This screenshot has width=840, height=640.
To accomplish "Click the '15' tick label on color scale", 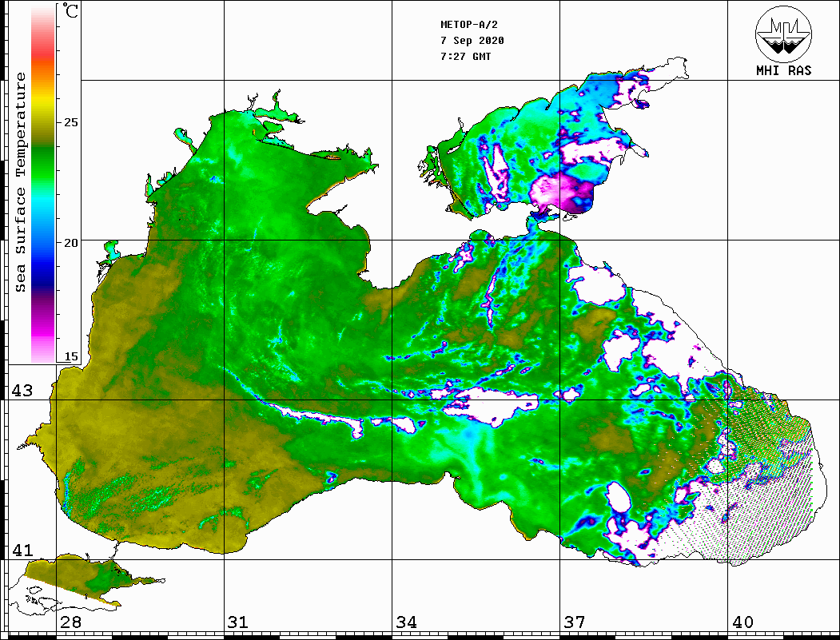I will pyautogui.click(x=70, y=356).
